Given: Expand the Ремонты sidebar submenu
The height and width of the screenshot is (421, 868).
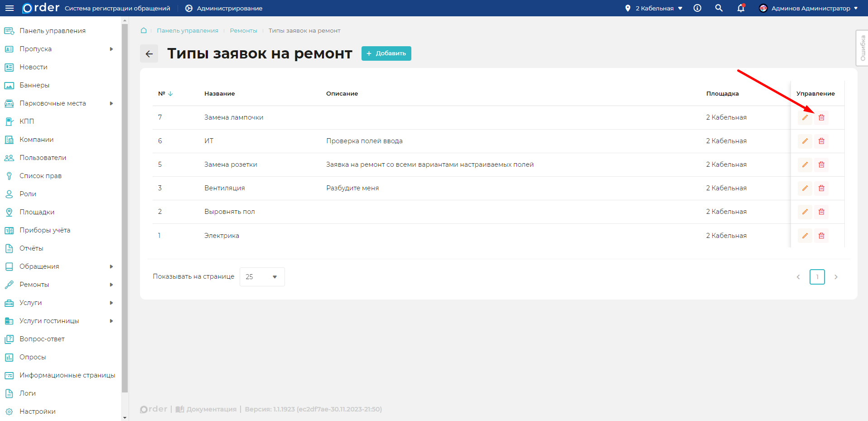Looking at the screenshot, I should 111,285.
